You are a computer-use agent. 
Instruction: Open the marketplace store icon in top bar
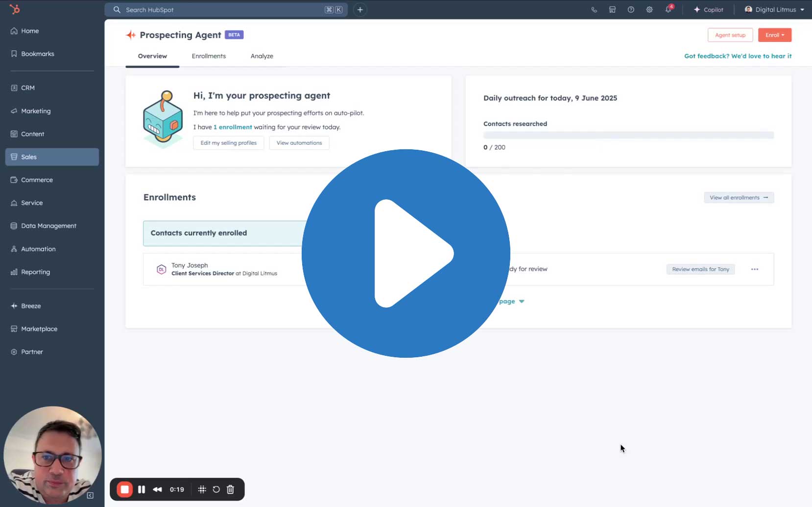612,10
